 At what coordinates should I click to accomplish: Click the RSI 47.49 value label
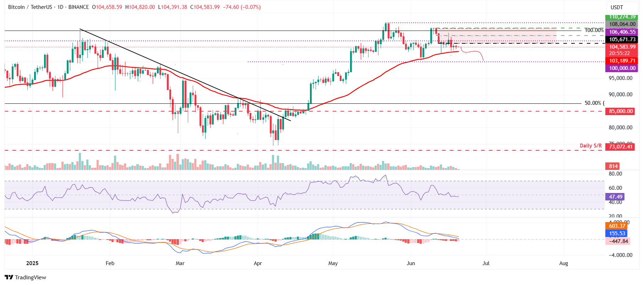point(615,197)
